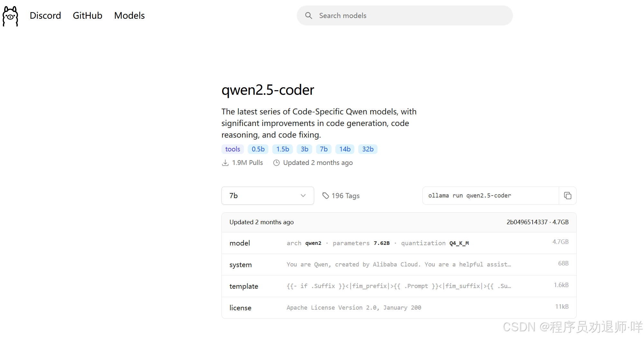The image size is (644, 338).
Task: Select the 3b size tag
Action: pyautogui.click(x=304, y=149)
